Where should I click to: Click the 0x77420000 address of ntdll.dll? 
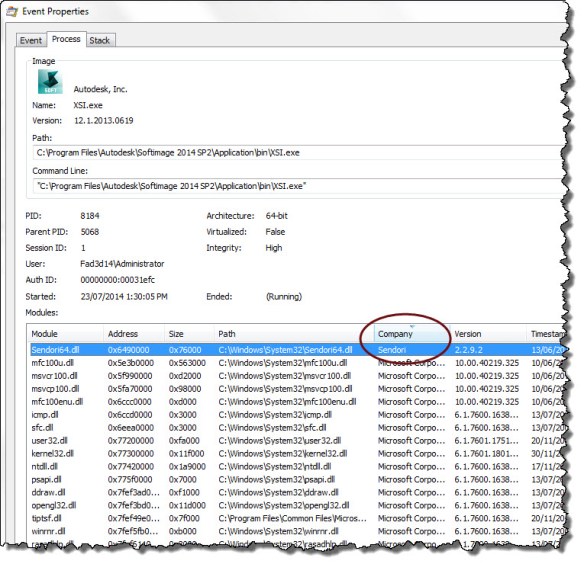pos(130,466)
